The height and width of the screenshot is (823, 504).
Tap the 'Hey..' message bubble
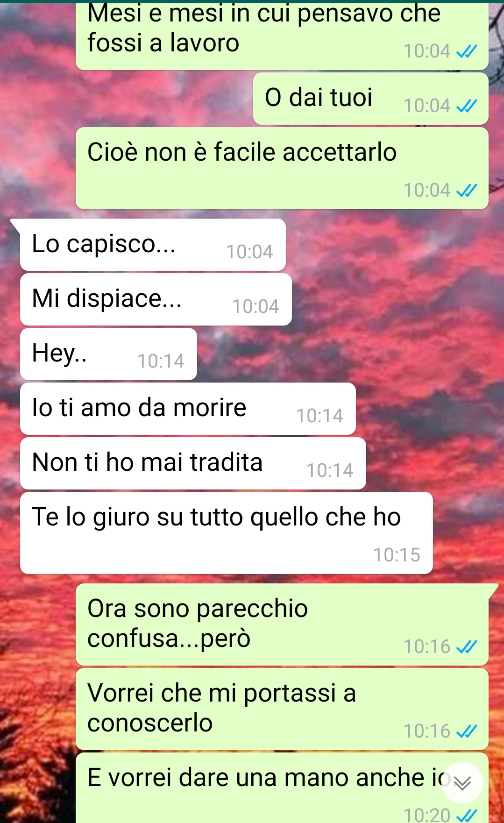pos(108,354)
